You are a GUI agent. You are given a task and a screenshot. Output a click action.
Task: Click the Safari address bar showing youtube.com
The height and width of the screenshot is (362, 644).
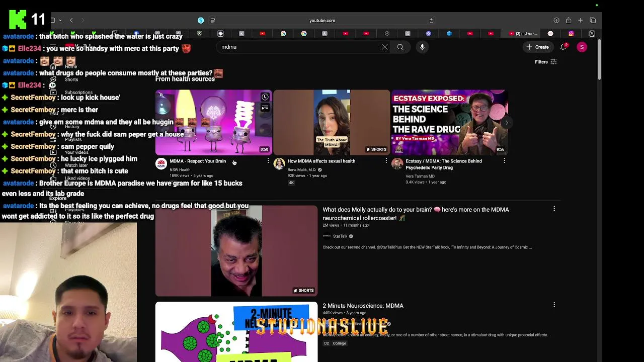click(322, 21)
